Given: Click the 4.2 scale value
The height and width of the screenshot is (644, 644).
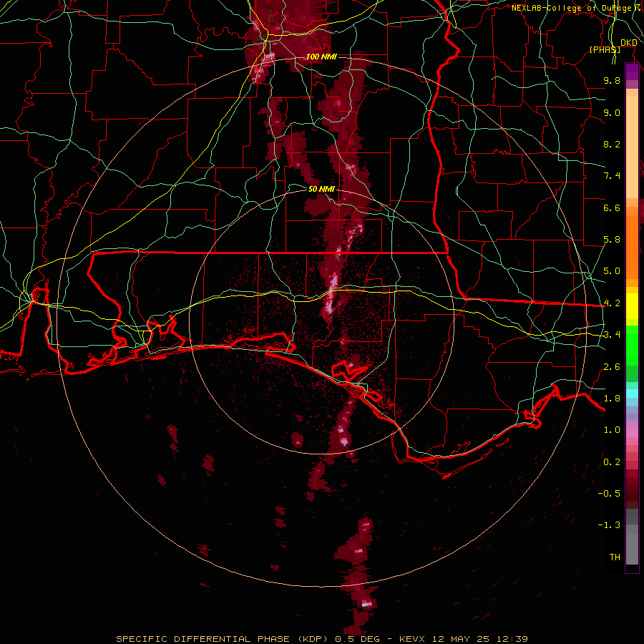Looking at the screenshot, I should [612, 303].
